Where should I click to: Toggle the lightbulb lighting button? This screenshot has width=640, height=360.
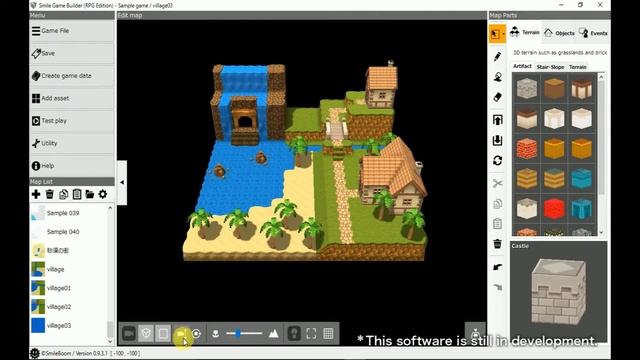[x=294, y=333]
